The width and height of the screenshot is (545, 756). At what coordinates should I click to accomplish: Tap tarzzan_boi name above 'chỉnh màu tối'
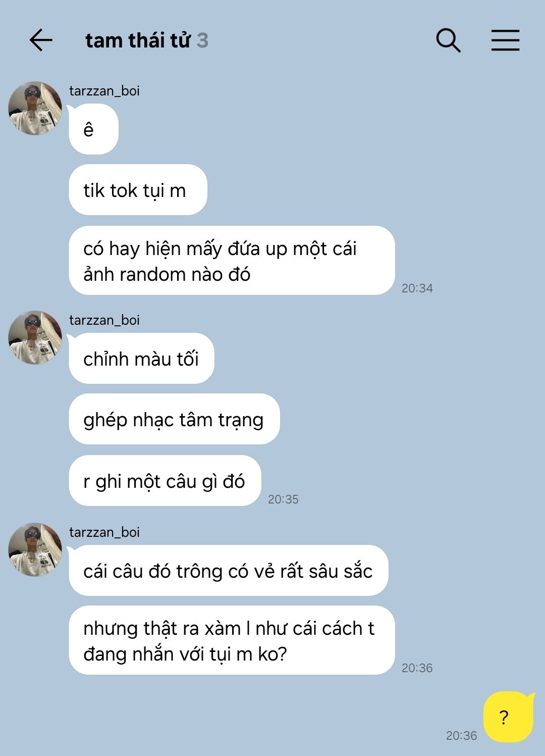pyautogui.click(x=104, y=320)
